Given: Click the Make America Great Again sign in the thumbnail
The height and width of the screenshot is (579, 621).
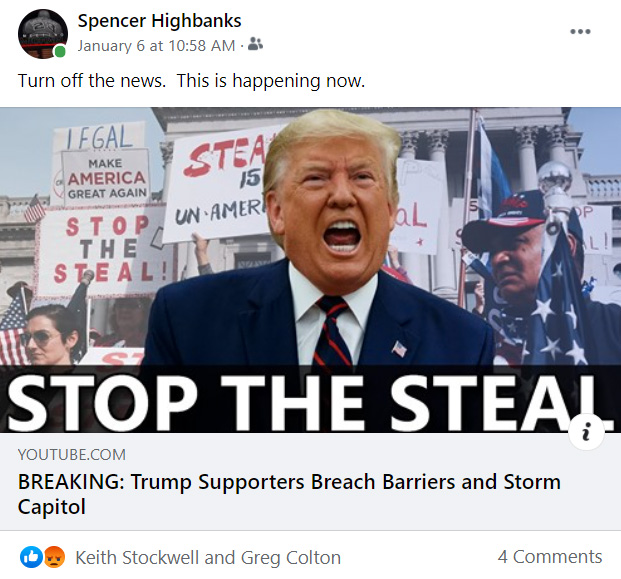Looking at the screenshot, I should click(107, 178).
